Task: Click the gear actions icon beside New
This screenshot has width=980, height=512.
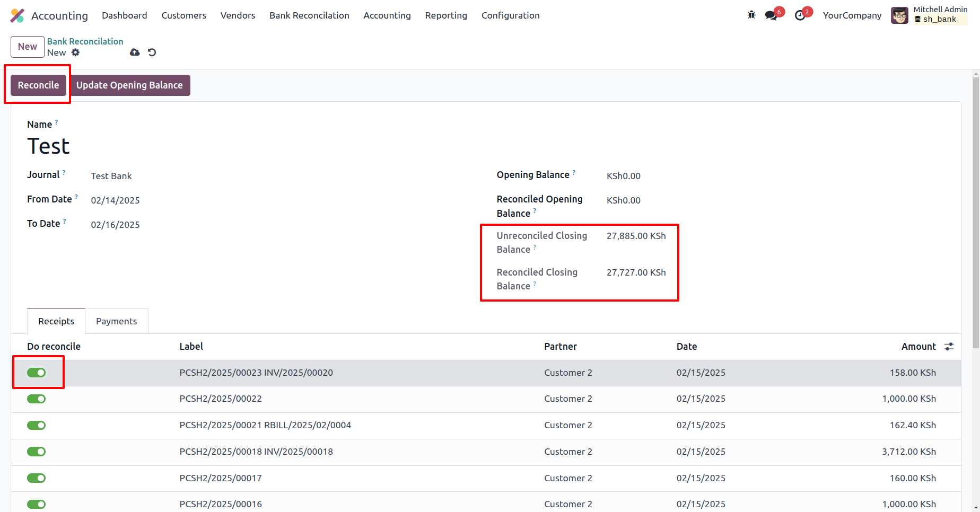Action: tap(76, 52)
